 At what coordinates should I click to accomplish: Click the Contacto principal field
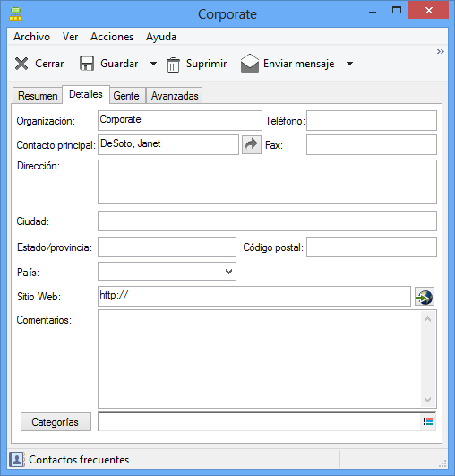click(168, 145)
